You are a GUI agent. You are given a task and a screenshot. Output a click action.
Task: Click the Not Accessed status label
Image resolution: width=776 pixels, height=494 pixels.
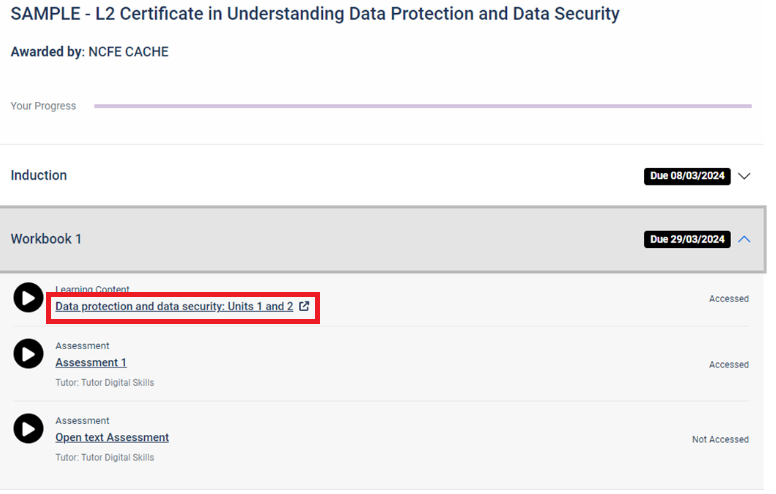coord(720,439)
